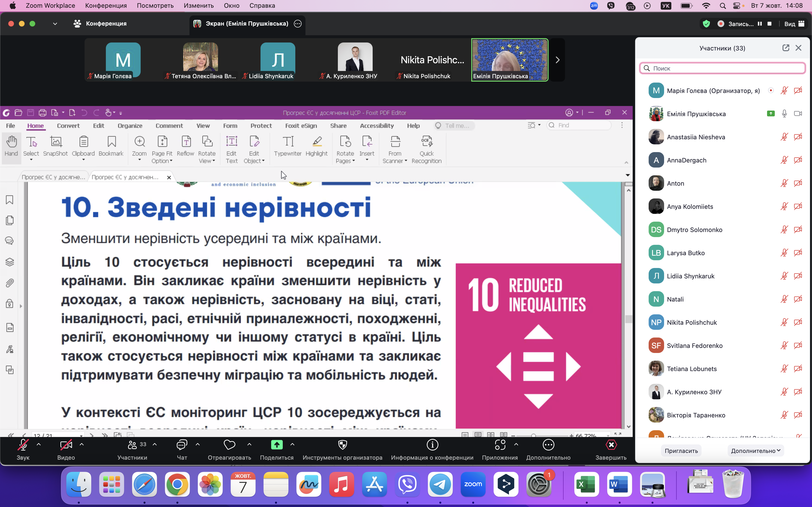Viewport: 812px width, 507px height.
Task: Expand audio options arrow next to Sound
Action: coord(39,444)
